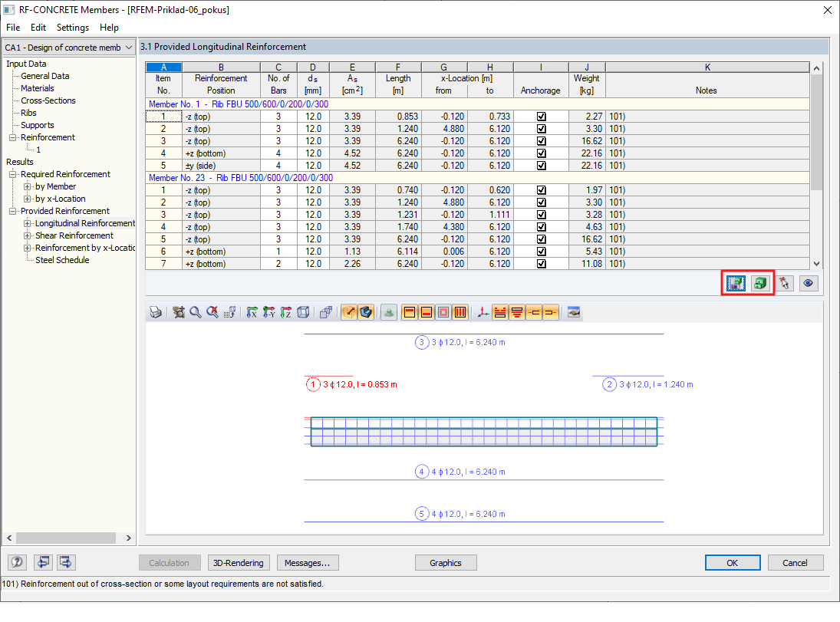Go to the previous module window
This screenshot has height=622, width=840.
pos(44,562)
